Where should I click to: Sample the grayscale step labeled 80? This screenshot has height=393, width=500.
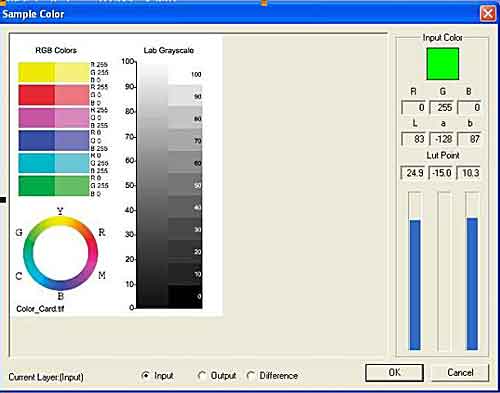185,118
